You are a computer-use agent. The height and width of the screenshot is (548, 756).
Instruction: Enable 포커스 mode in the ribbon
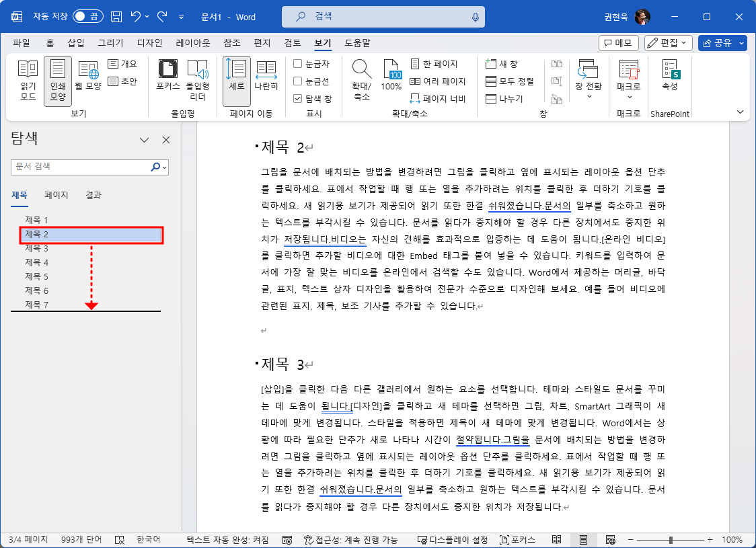(167, 75)
